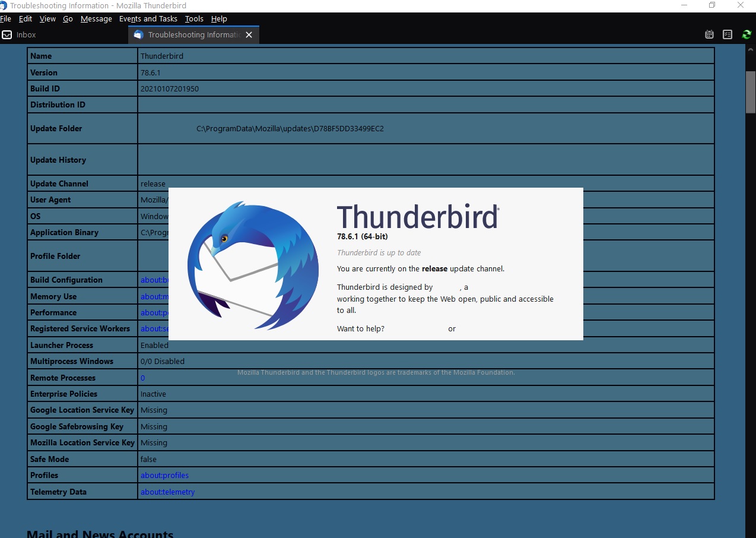Open the Go menu

[x=68, y=19]
